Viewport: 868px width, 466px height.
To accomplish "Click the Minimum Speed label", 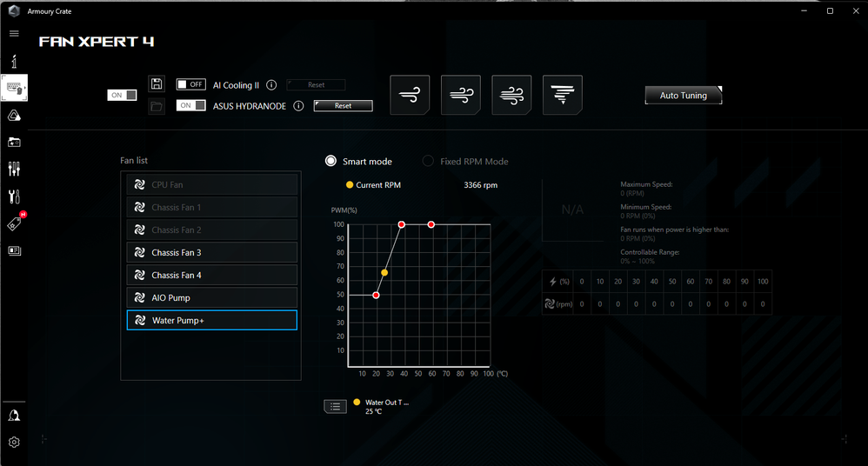I will pyautogui.click(x=645, y=206).
